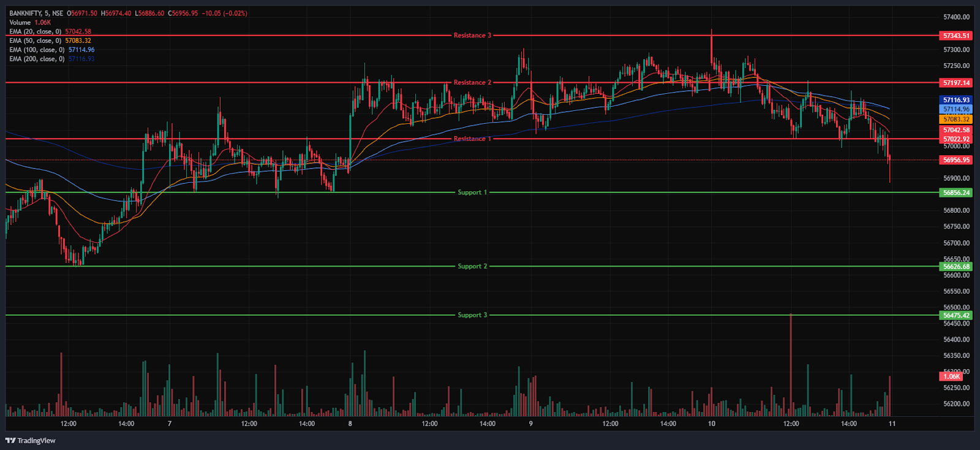Open the Volume indicator legend

click(x=20, y=23)
